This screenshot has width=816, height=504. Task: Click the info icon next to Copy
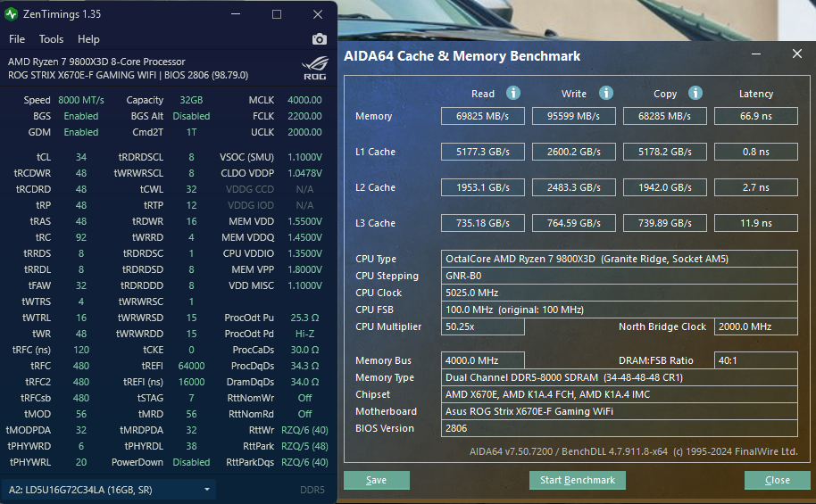pyautogui.click(x=695, y=93)
